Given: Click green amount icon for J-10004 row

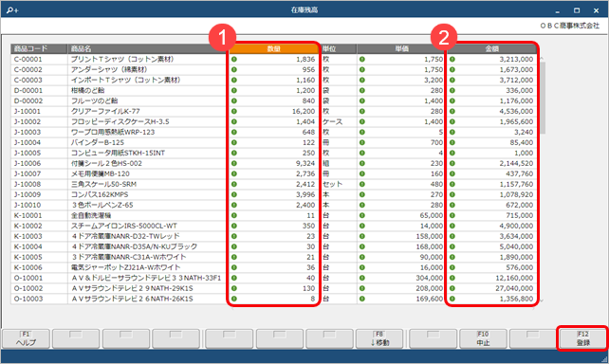Looking at the screenshot, I should coord(452,143).
